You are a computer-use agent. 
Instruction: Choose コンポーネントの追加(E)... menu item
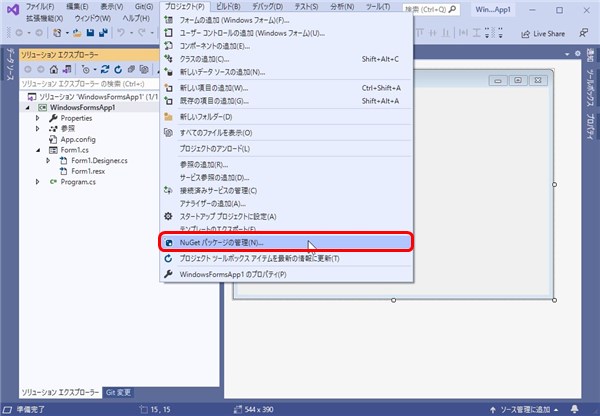tap(286, 46)
